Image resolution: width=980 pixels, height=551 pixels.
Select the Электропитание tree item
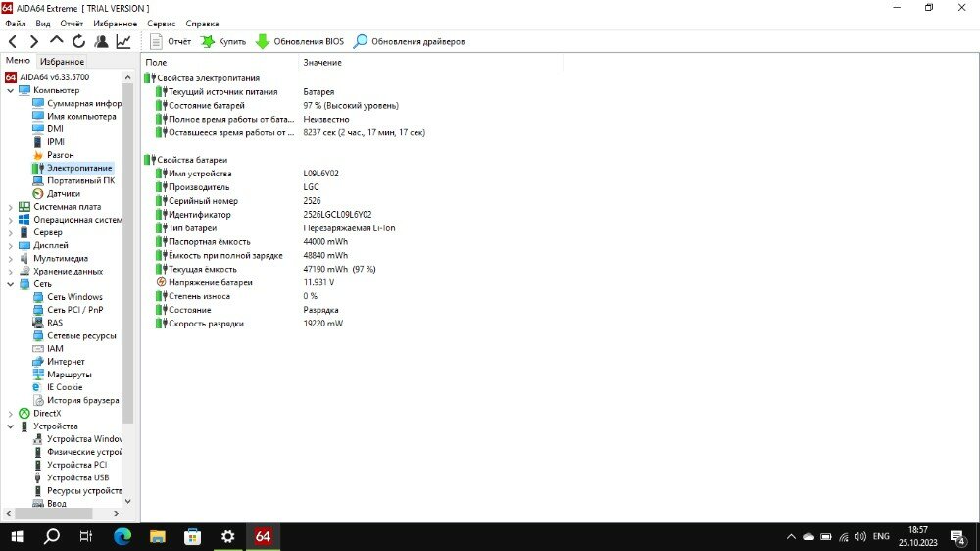click(73, 168)
